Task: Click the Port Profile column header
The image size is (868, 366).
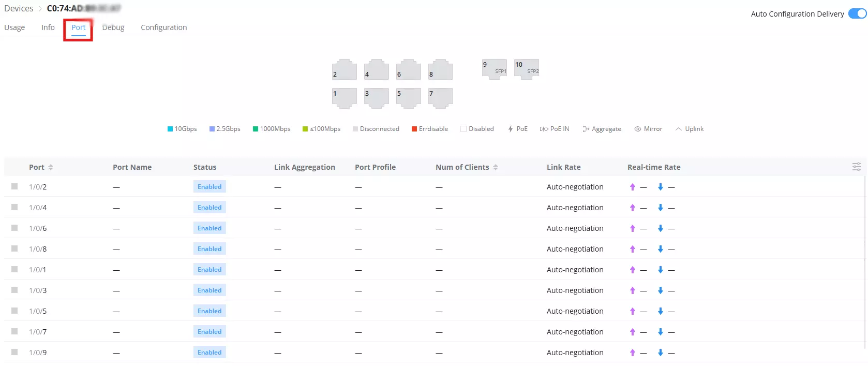Action: click(376, 167)
